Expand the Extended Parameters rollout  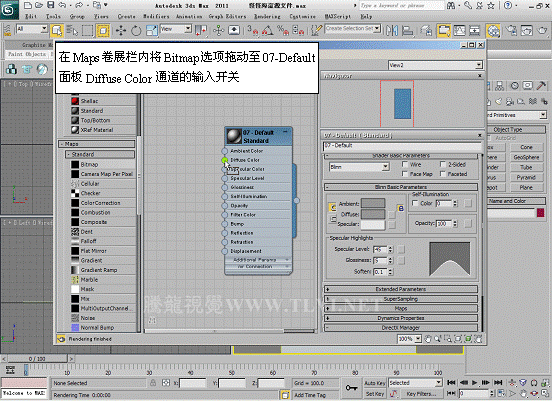click(401, 289)
